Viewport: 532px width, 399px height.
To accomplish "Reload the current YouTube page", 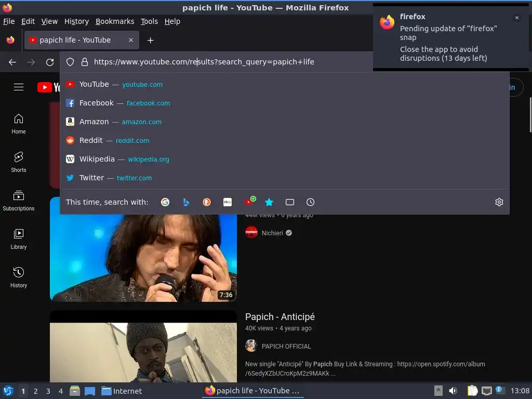I will [50, 62].
